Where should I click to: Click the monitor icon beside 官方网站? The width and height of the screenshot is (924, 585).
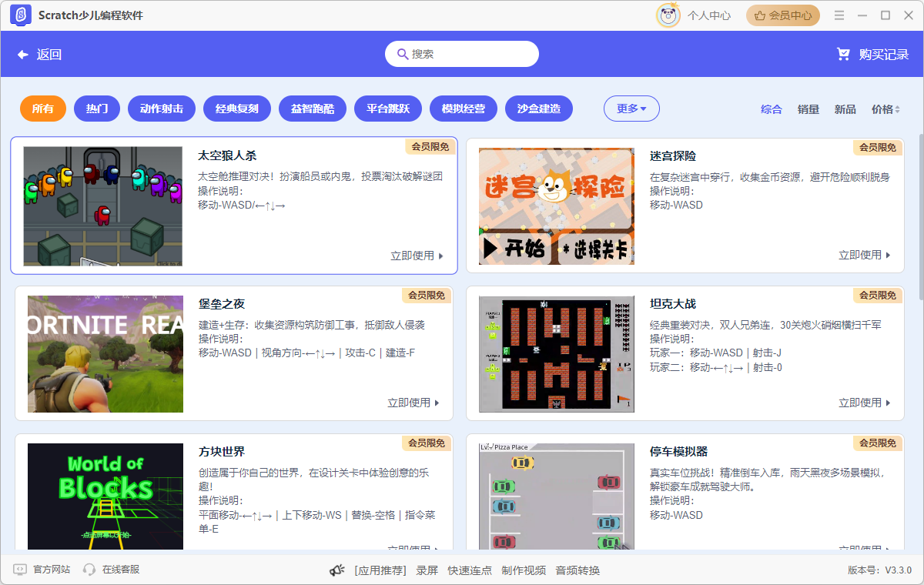[x=20, y=570]
